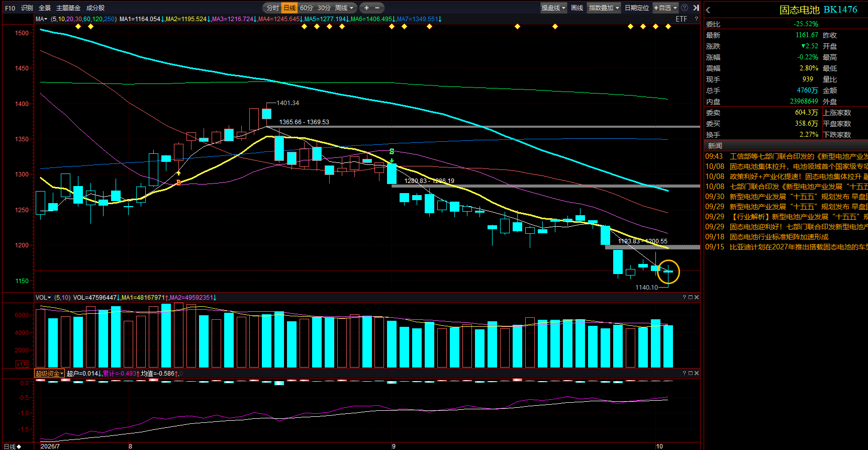
Task: Activate the 画线 drawing tool
Action: tap(577, 8)
